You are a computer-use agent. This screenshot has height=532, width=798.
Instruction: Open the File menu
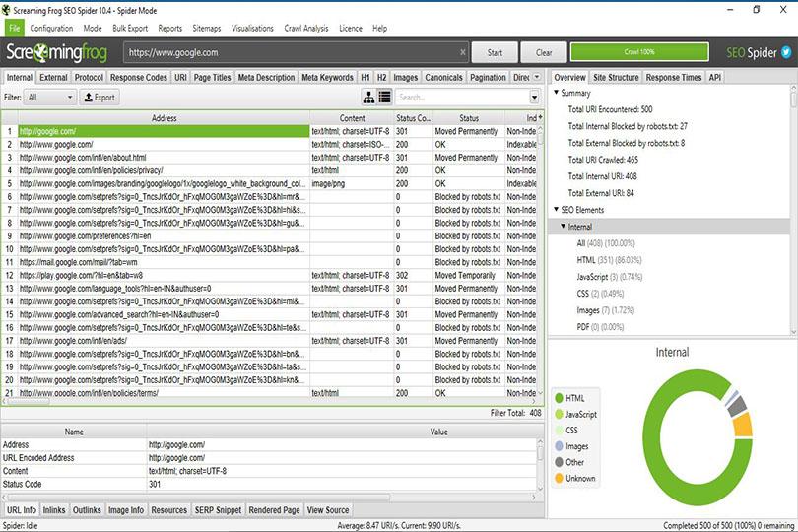coord(14,28)
